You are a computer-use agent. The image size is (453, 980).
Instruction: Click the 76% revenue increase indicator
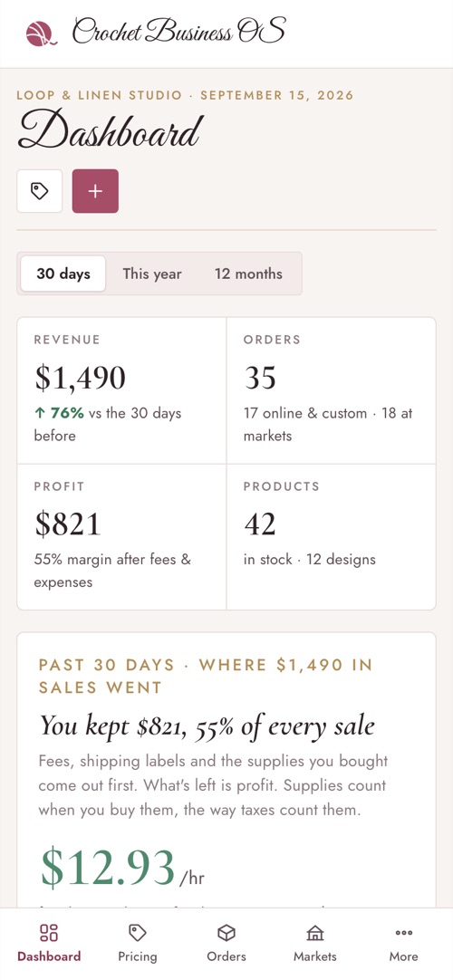pos(60,413)
